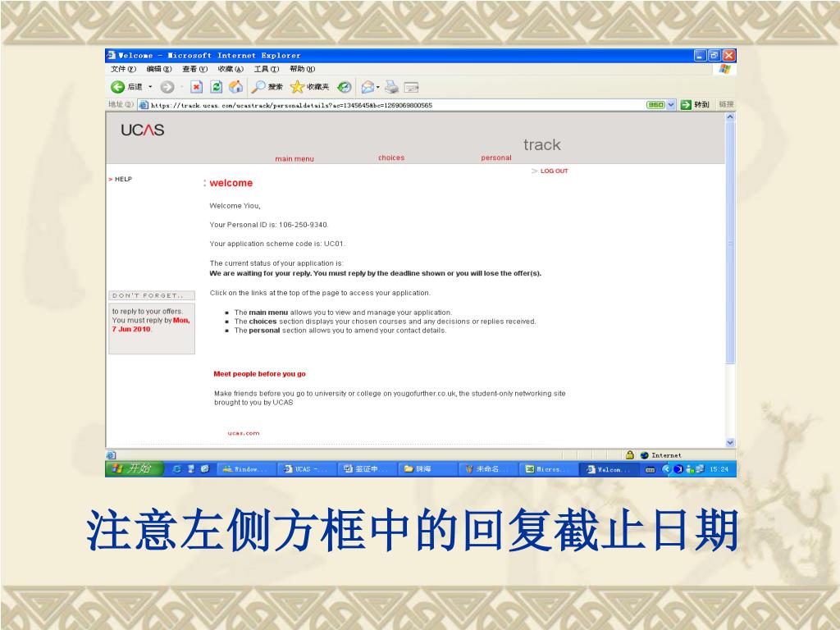The width and height of the screenshot is (840, 630).
Task: Open History clock icon in toolbar
Action: click(x=345, y=87)
